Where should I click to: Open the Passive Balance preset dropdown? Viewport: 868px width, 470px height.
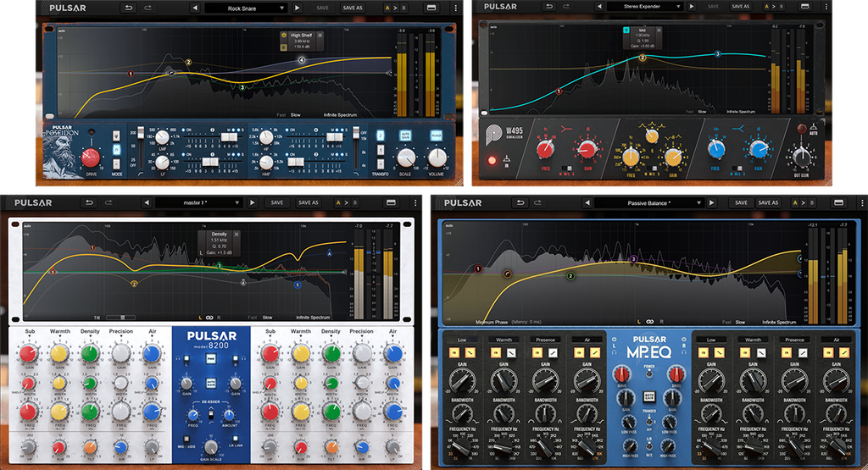pos(650,203)
